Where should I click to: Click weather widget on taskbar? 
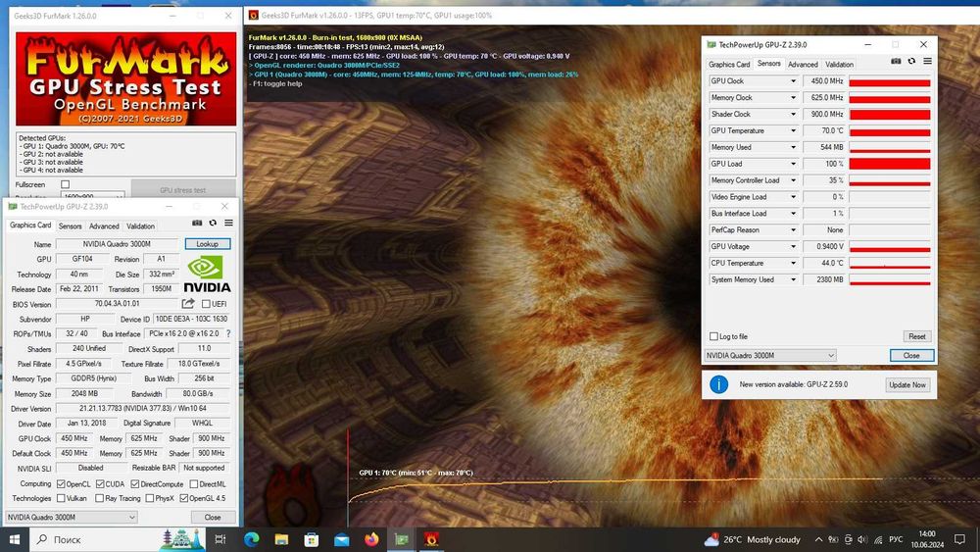pyautogui.click(x=752, y=539)
